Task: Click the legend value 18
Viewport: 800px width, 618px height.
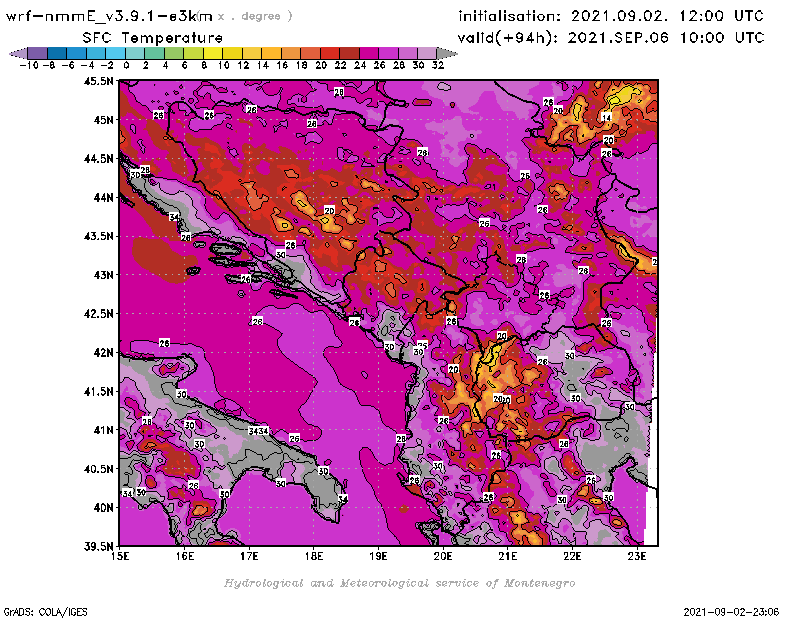Action: [x=302, y=65]
